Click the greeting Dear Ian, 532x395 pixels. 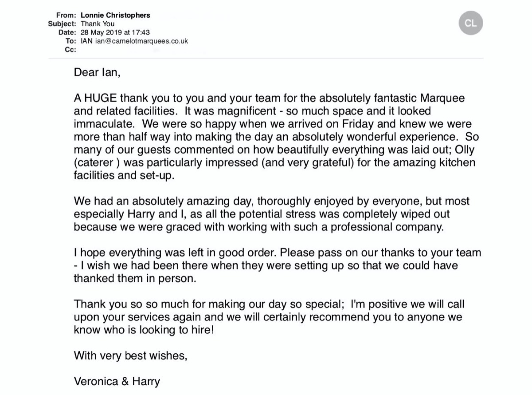coord(97,72)
